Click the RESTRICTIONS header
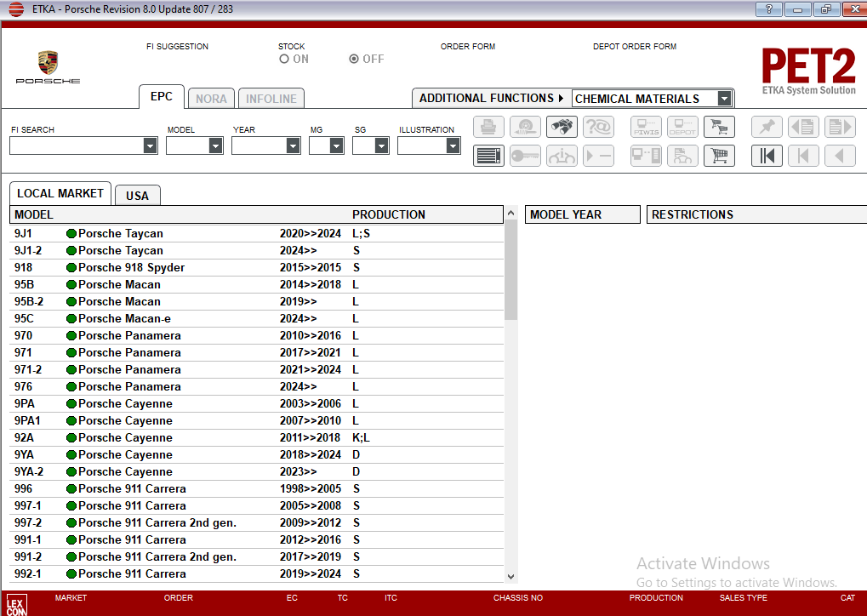867x616 pixels. [756, 214]
